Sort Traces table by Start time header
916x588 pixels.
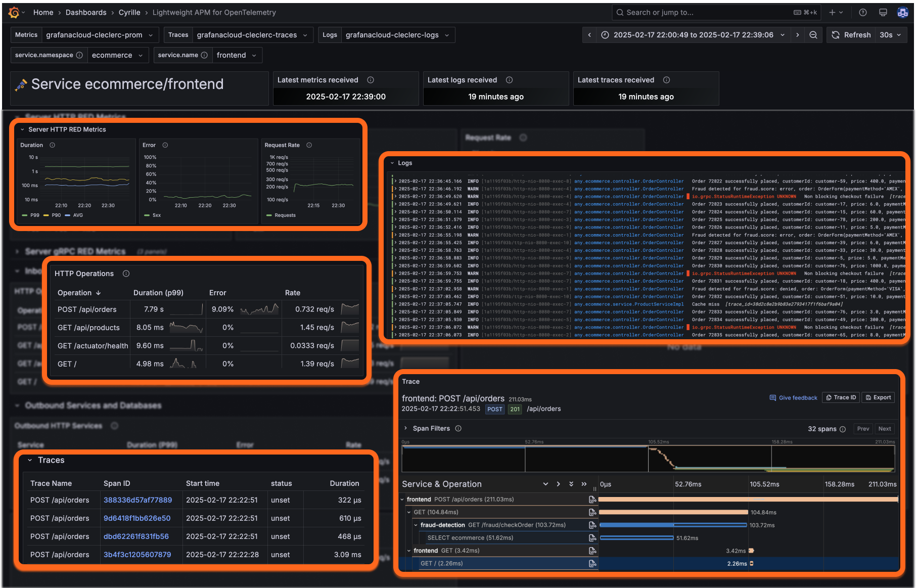(203, 483)
